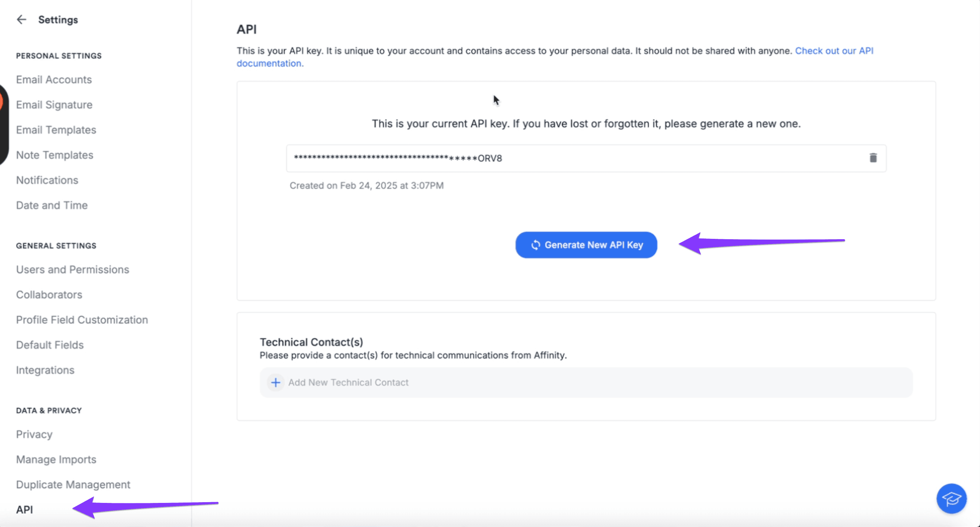Click the plus icon for new technical contact
This screenshot has height=527, width=980.
(x=275, y=382)
